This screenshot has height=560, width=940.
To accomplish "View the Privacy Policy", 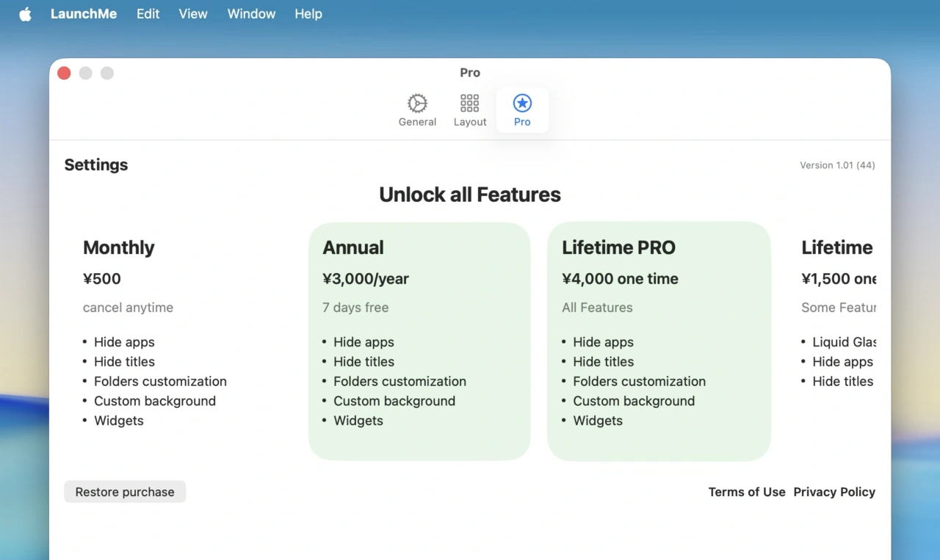I will pyautogui.click(x=834, y=492).
